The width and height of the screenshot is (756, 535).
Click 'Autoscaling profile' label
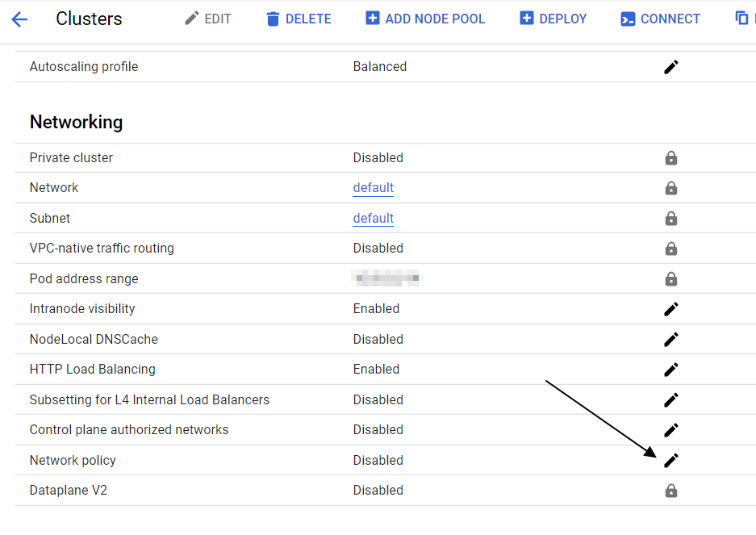point(84,67)
